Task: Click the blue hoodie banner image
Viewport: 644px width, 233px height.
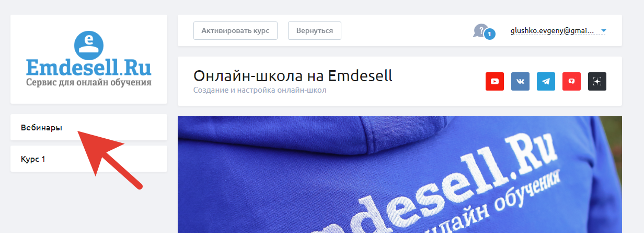Action: point(400,174)
